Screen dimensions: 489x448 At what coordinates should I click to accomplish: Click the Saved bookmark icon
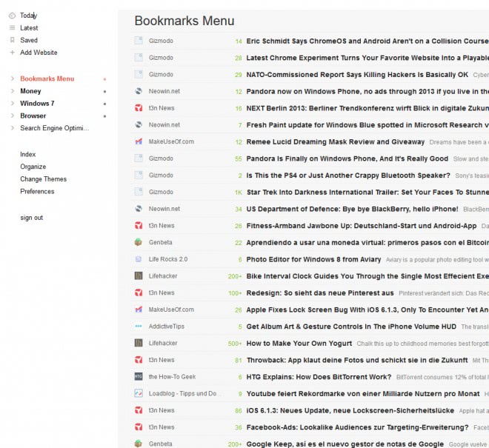tap(12, 40)
